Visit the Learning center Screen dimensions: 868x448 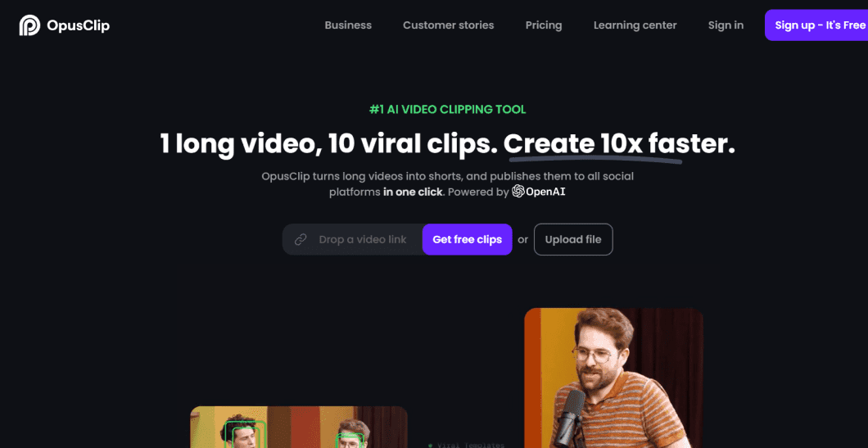pyautogui.click(x=635, y=25)
